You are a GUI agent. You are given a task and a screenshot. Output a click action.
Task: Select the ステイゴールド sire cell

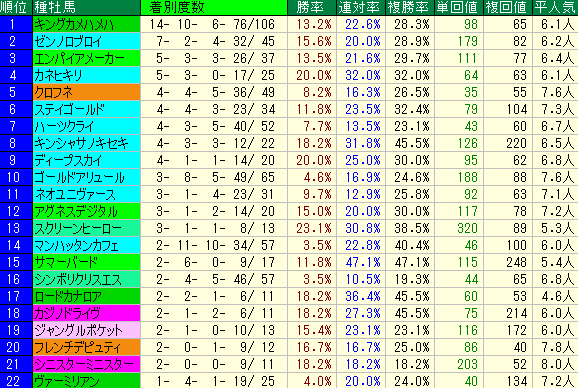point(86,109)
